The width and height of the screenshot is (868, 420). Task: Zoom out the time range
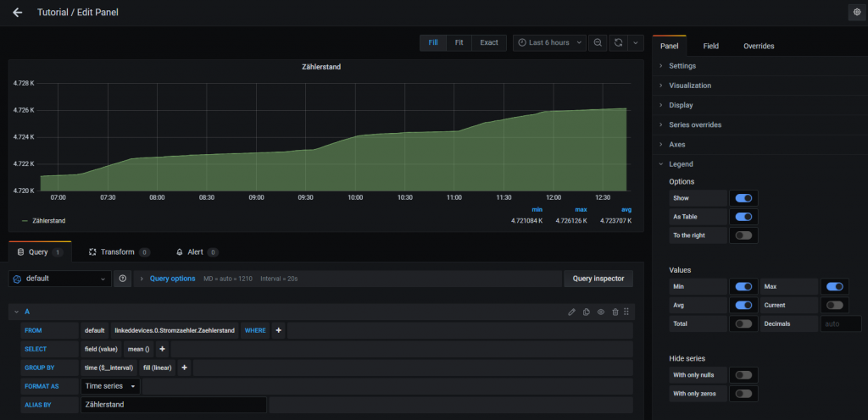pos(598,42)
